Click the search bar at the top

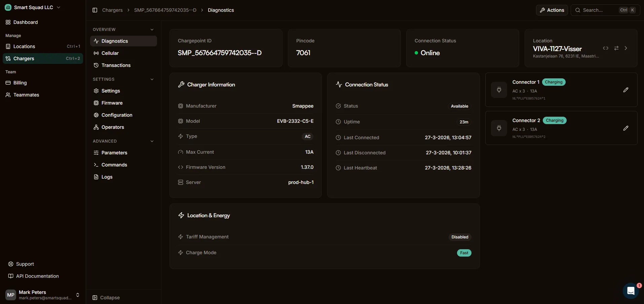point(595,10)
